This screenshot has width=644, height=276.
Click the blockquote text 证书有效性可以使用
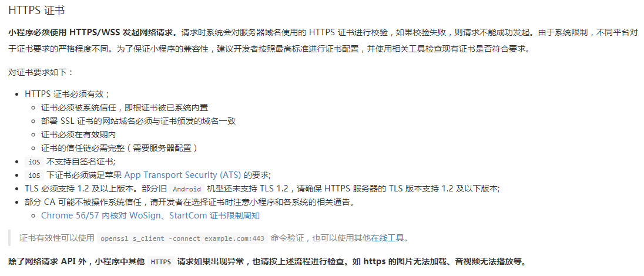point(56,238)
